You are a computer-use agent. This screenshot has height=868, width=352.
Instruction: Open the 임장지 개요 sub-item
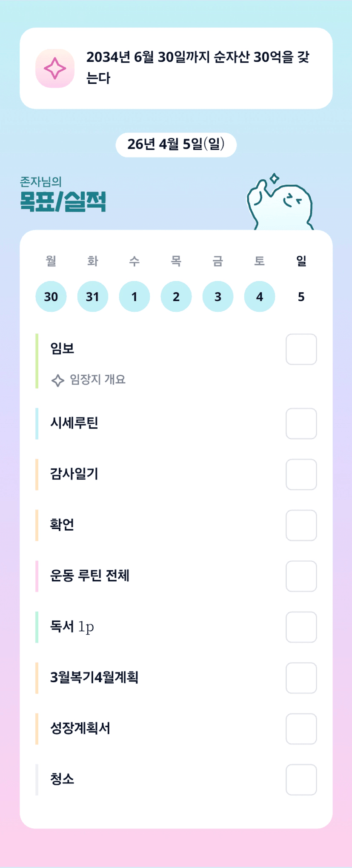coord(97,379)
